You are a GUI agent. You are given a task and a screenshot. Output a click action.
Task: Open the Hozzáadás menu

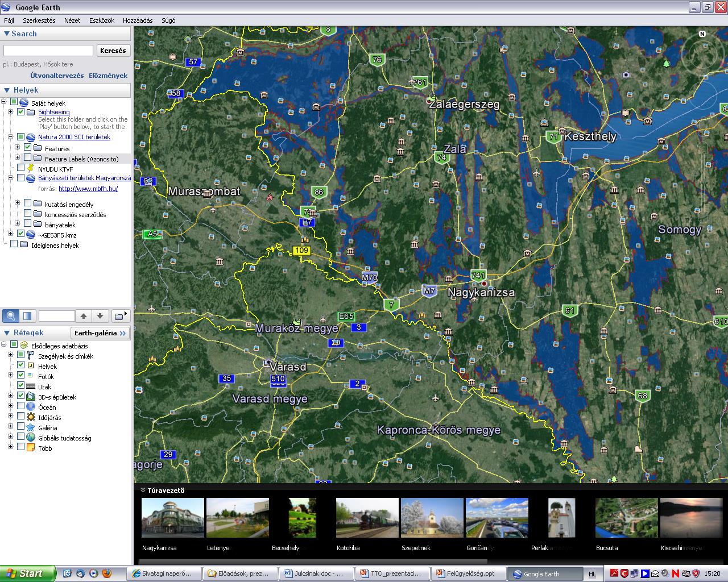(138, 20)
